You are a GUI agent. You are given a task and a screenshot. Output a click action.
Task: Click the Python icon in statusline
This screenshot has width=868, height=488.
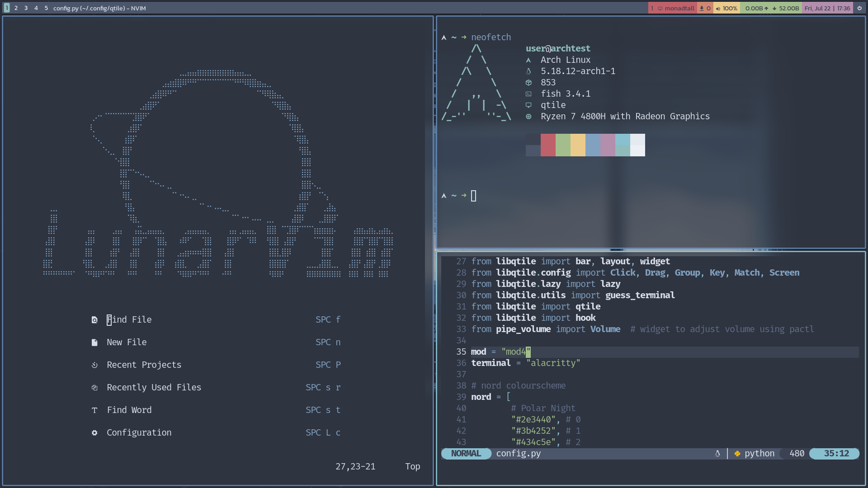click(737, 454)
